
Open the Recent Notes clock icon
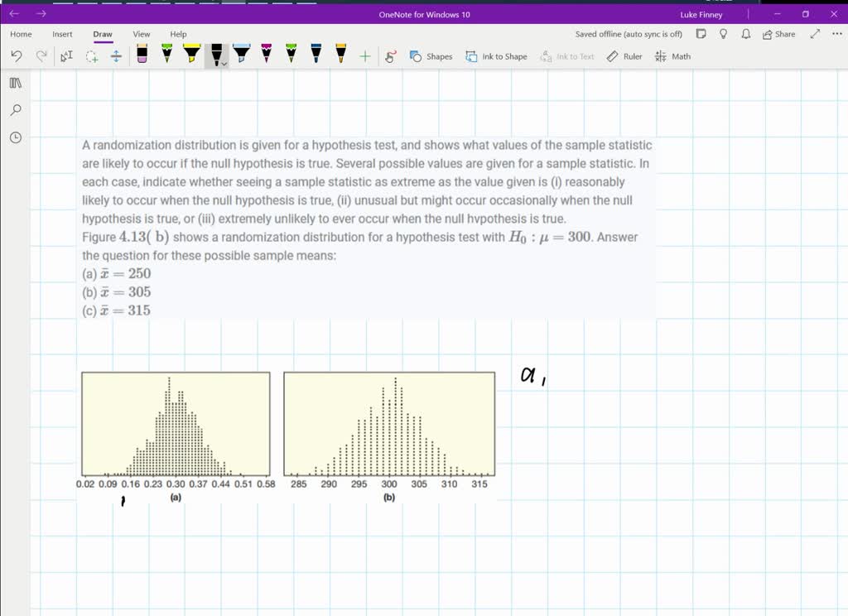click(16, 137)
